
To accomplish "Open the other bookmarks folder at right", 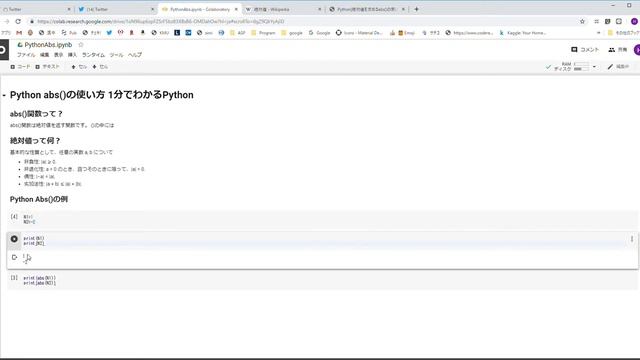I will click(x=623, y=33).
